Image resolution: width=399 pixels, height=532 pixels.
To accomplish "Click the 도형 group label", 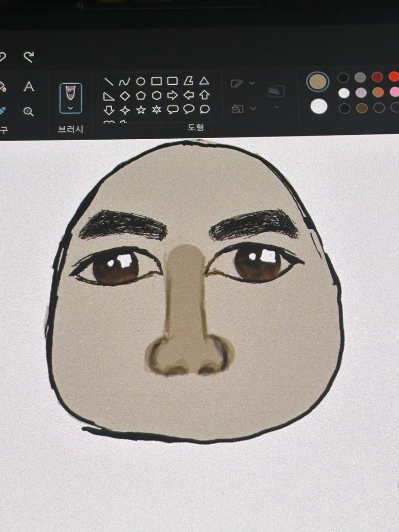I will tap(196, 128).
